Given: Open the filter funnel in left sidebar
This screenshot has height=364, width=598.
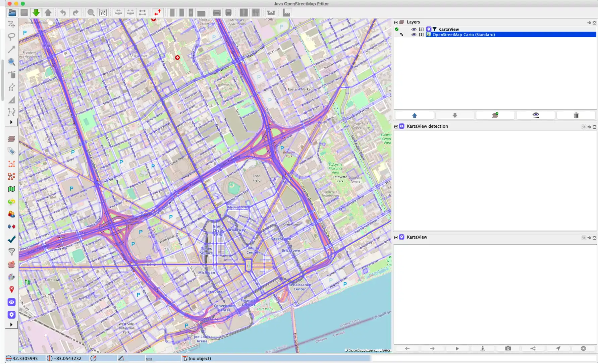Looking at the screenshot, I should pyautogui.click(x=11, y=252).
